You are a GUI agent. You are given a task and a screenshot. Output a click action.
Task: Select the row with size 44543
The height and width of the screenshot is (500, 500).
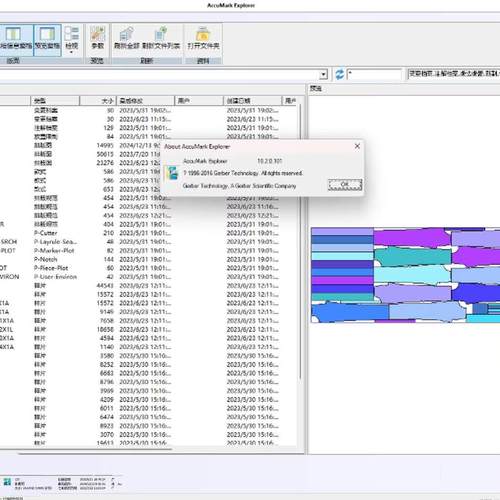point(148,286)
